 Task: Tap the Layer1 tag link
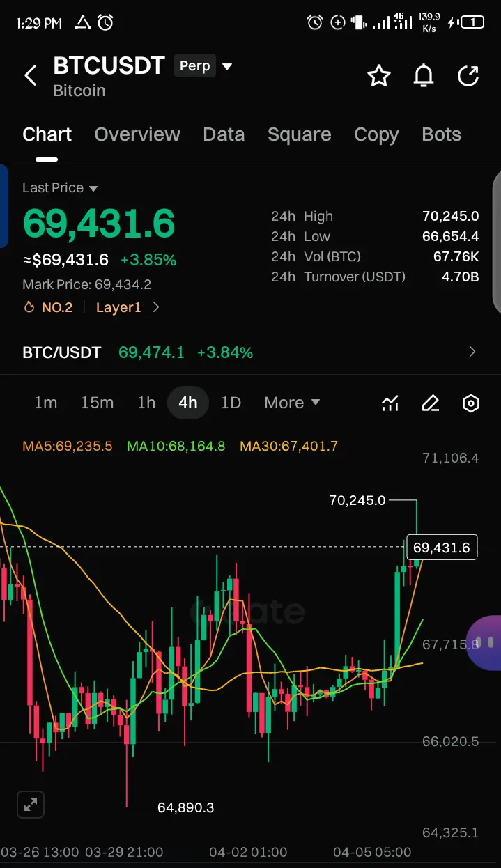tap(118, 307)
